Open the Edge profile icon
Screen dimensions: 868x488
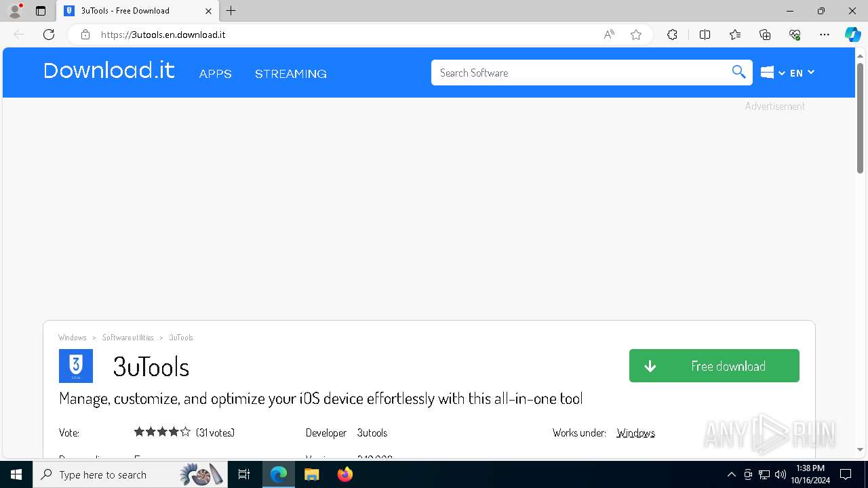(x=15, y=11)
